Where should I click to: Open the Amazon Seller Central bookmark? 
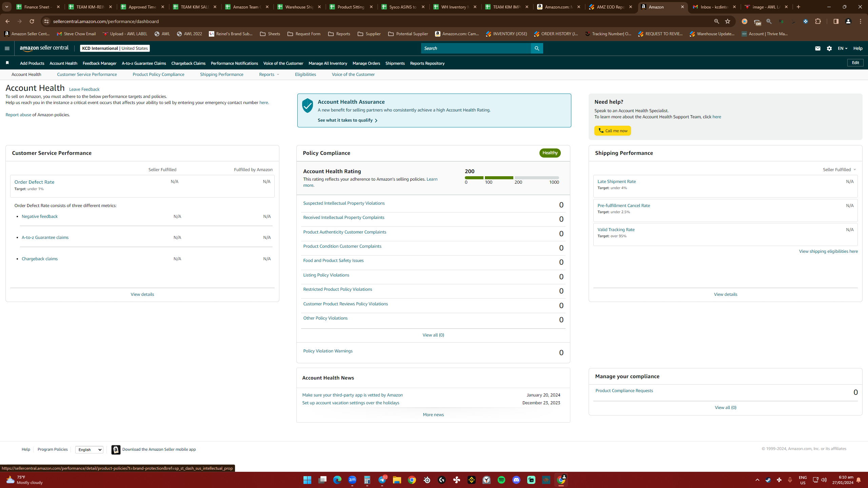click(x=27, y=34)
